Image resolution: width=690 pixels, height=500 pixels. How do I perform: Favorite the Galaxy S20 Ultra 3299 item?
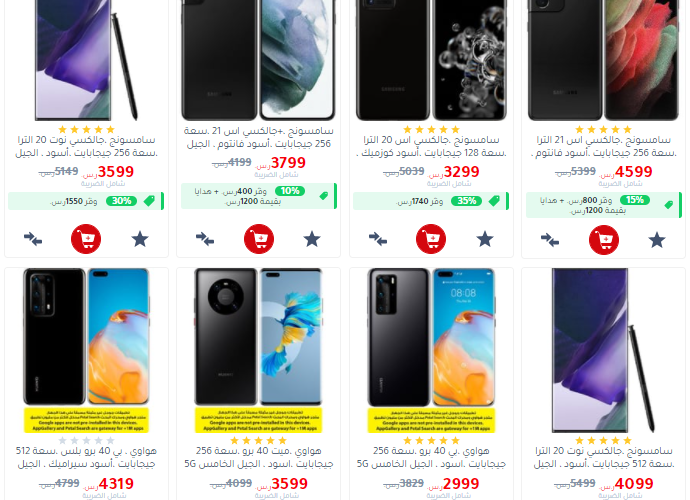pyautogui.click(x=485, y=239)
